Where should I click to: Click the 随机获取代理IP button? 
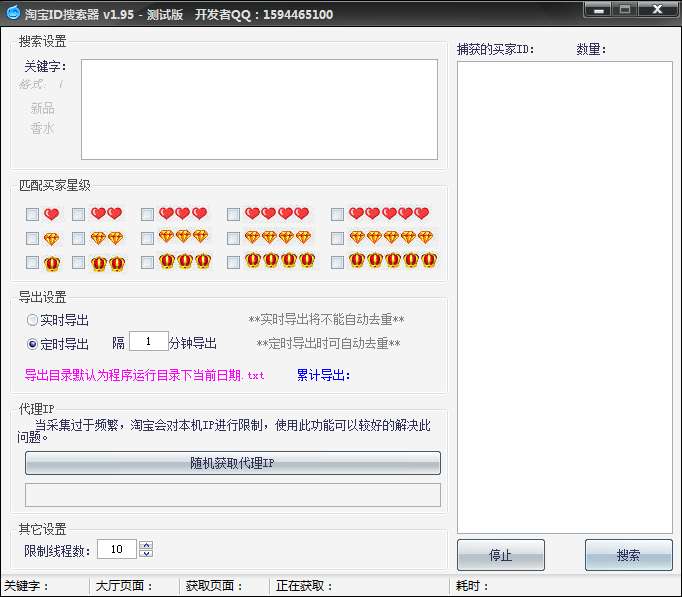pos(233,463)
